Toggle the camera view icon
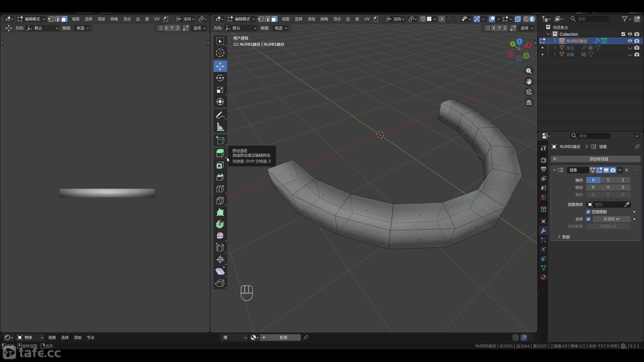Viewport: 644px width, 362px height. [x=529, y=92]
